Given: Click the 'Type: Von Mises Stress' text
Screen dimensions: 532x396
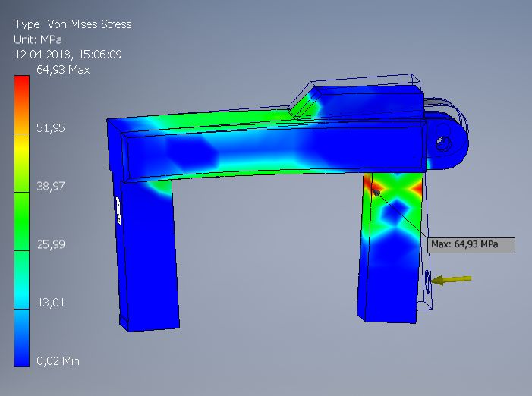Looking at the screenshot, I should tap(73, 24).
